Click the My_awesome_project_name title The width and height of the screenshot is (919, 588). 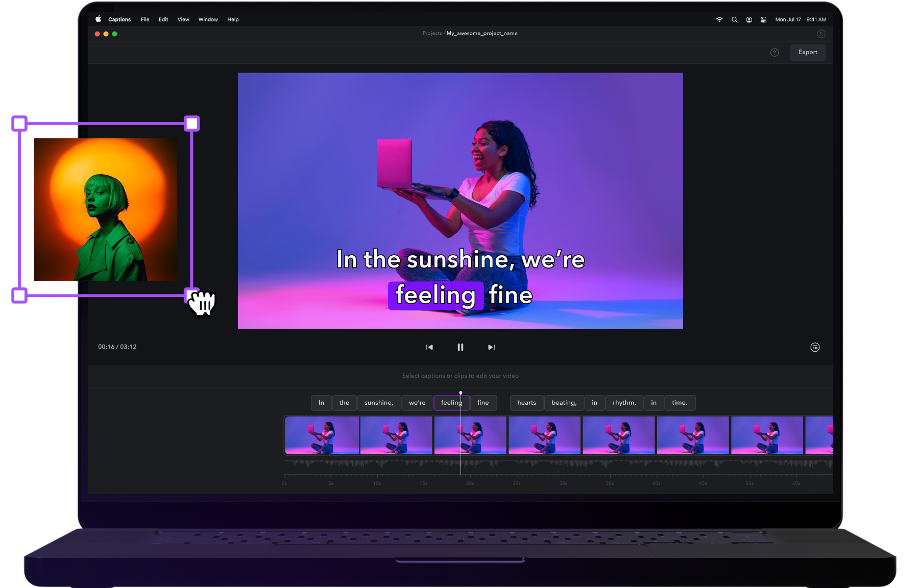point(482,33)
